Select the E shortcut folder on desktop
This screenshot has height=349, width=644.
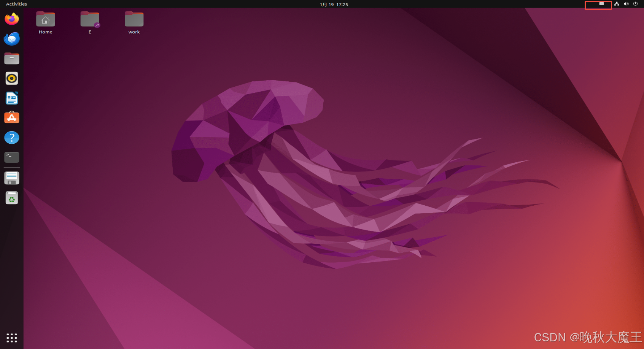(90, 23)
